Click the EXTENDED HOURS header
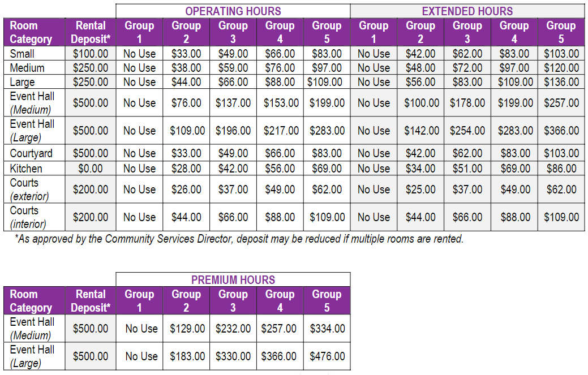This screenshot has width=588, height=375. coord(467,11)
